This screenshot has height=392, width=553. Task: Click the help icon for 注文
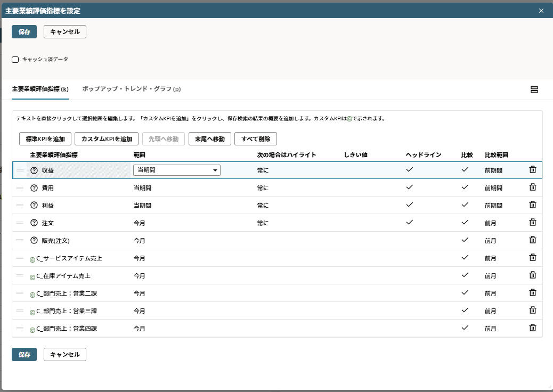pyautogui.click(x=34, y=223)
